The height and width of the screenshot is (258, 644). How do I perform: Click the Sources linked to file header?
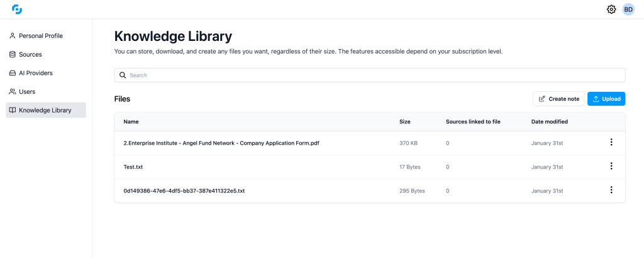tap(473, 121)
